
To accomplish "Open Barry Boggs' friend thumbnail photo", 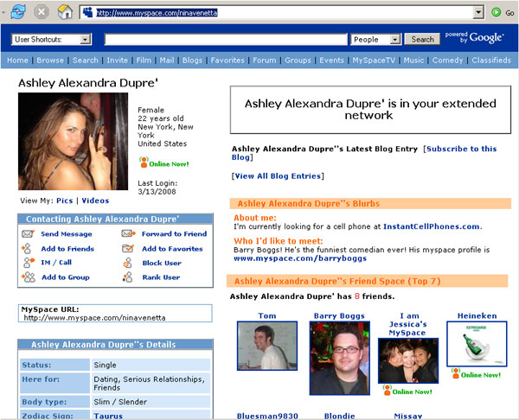I will pos(340,358).
